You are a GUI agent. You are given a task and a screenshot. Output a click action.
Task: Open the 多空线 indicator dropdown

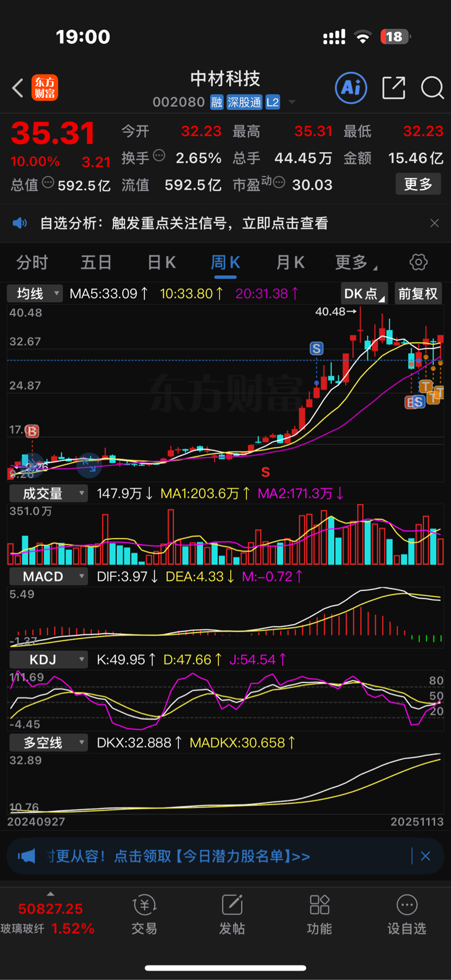(49, 743)
